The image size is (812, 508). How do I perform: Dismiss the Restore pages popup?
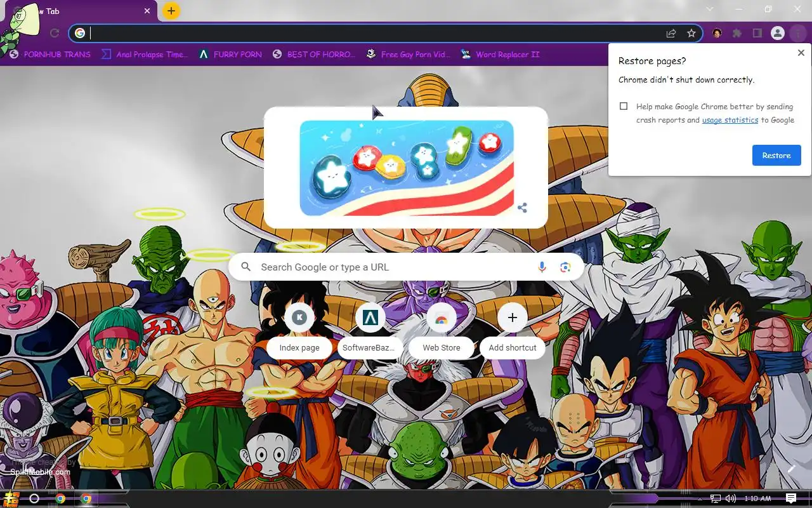pos(801,53)
